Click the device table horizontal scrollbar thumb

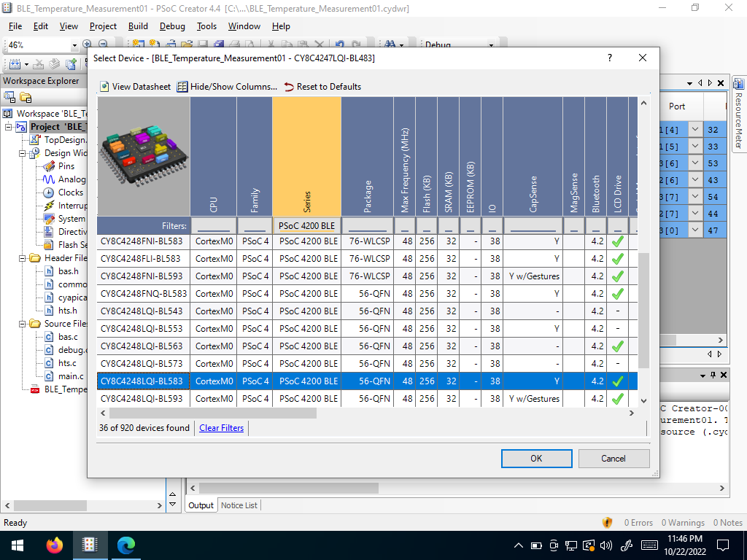[213, 413]
